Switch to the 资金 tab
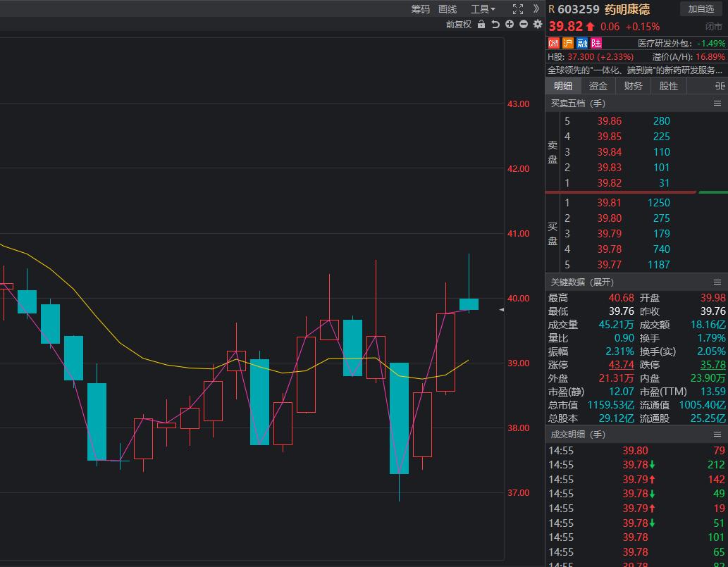 coord(598,86)
